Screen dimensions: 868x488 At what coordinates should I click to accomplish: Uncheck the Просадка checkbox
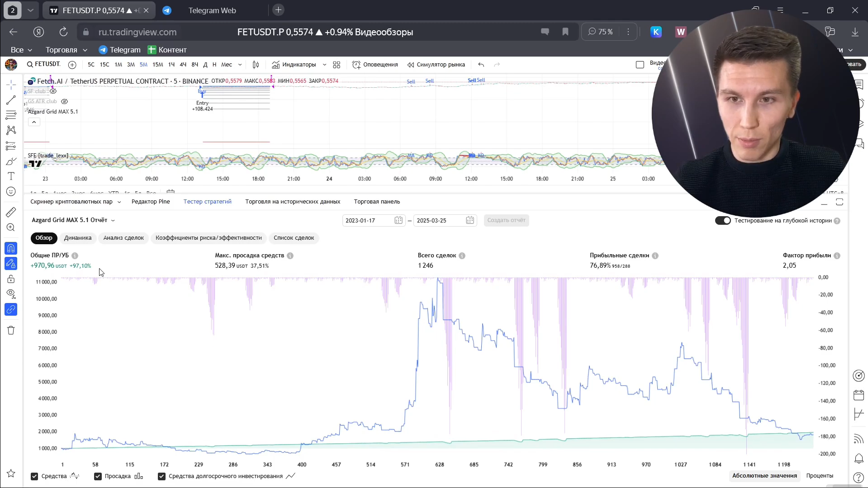pos(98,476)
